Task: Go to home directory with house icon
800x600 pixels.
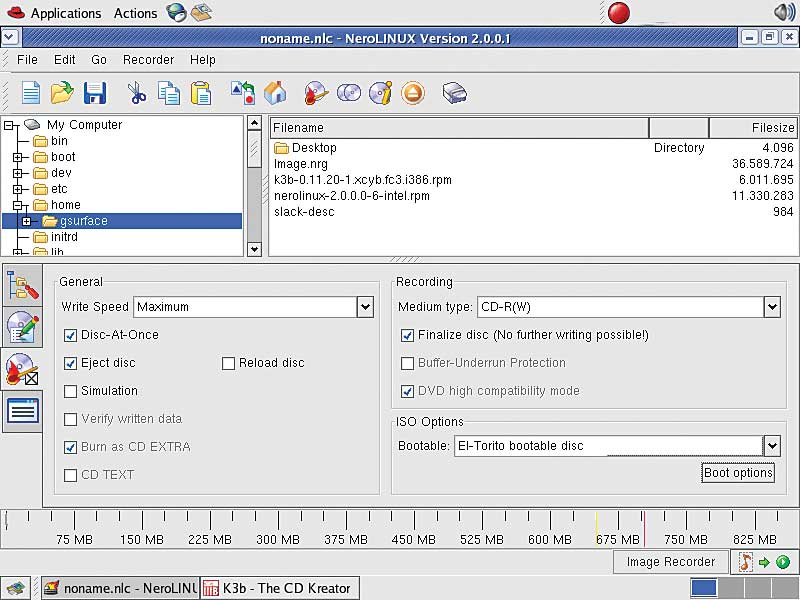Action: point(276,93)
